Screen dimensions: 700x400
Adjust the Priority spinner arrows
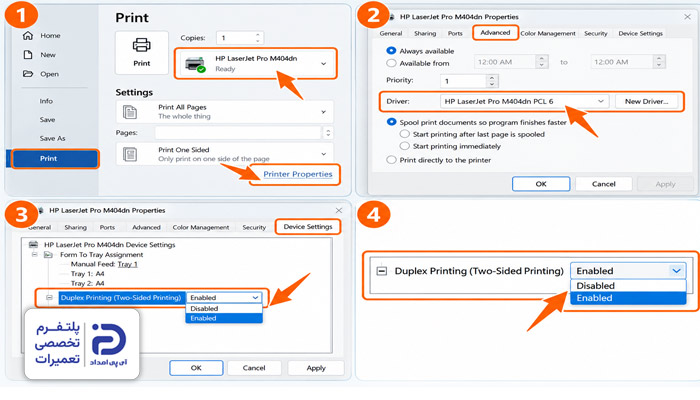(x=492, y=81)
